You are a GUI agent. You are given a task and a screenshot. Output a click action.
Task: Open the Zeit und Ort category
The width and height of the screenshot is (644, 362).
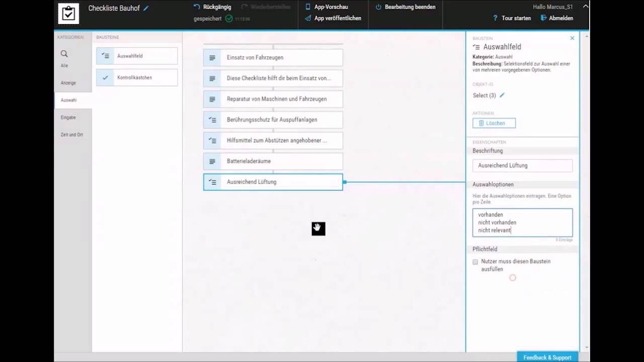point(72,135)
